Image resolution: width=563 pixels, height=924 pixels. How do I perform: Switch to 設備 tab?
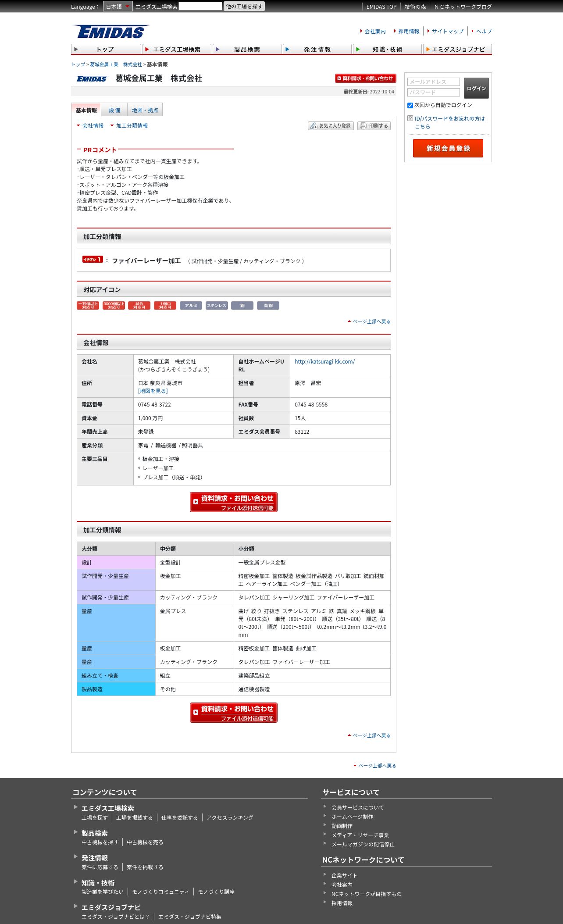(x=114, y=110)
